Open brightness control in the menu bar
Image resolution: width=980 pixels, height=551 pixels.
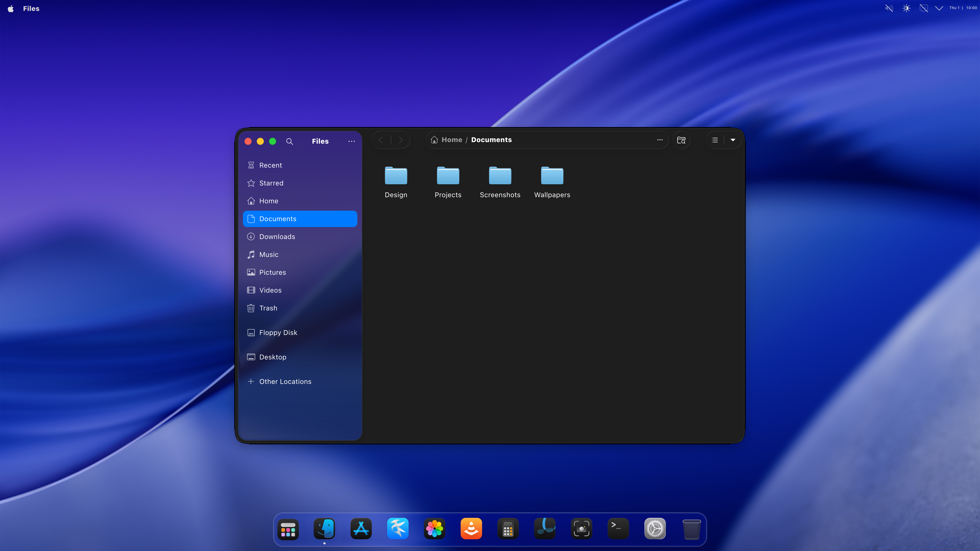click(906, 8)
